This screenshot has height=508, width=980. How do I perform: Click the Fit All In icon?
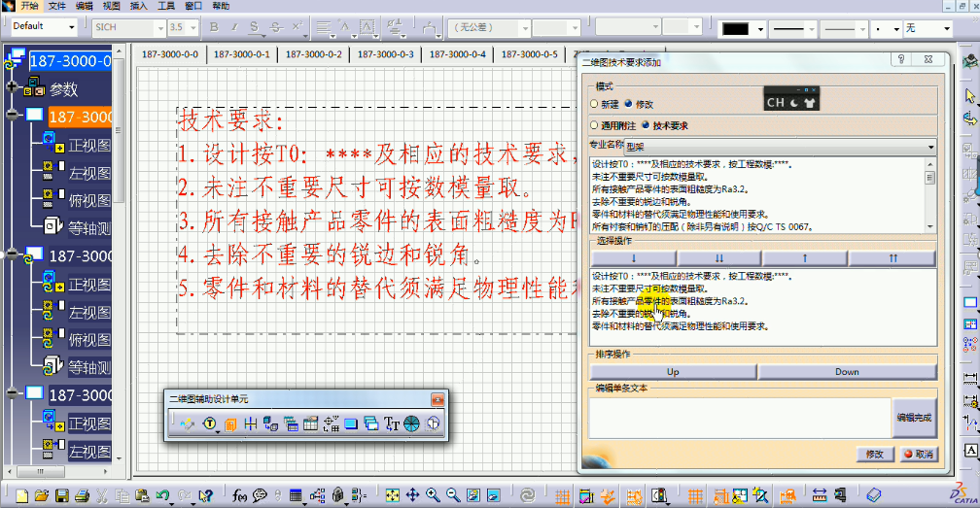(x=392, y=496)
